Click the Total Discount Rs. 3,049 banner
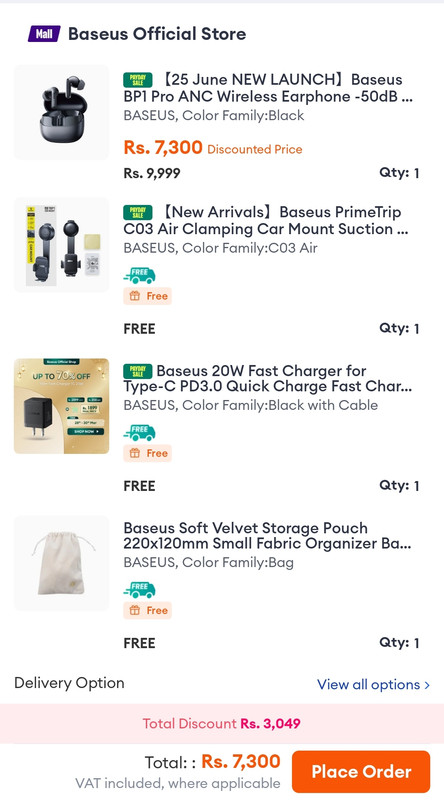Viewport: 444px width, 800px height. (222, 723)
